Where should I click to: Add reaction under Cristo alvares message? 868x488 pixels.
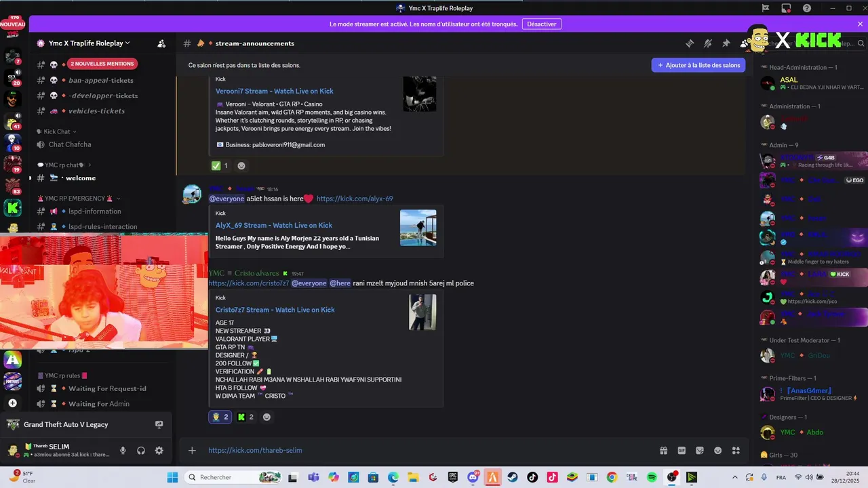267,417
